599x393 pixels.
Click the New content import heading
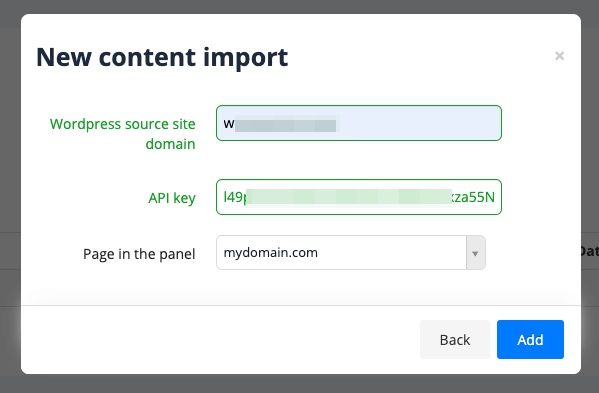point(162,57)
